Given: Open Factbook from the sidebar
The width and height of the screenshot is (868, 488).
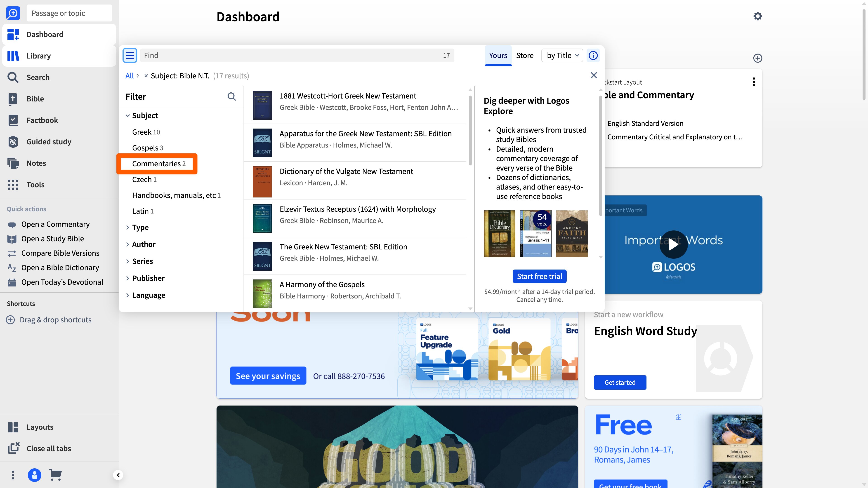Looking at the screenshot, I should pyautogui.click(x=59, y=120).
